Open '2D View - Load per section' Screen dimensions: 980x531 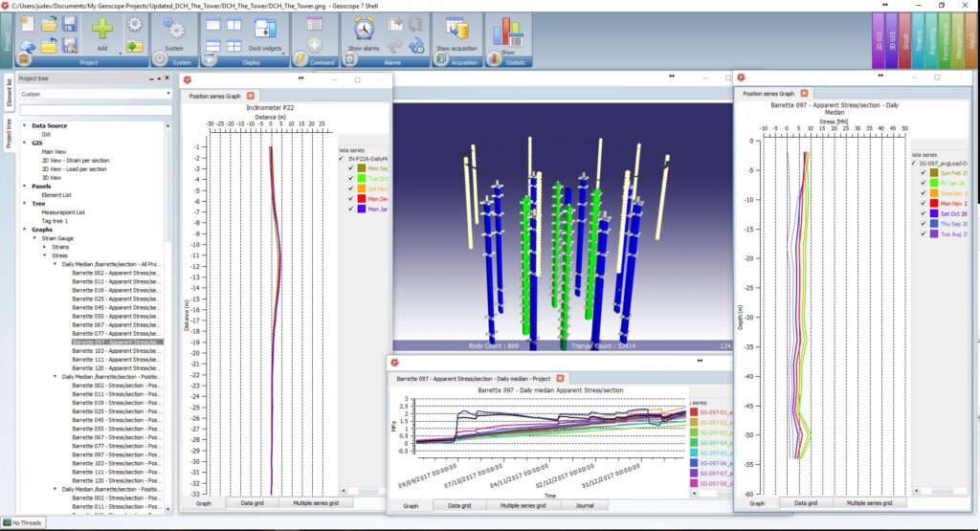[74, 168]
